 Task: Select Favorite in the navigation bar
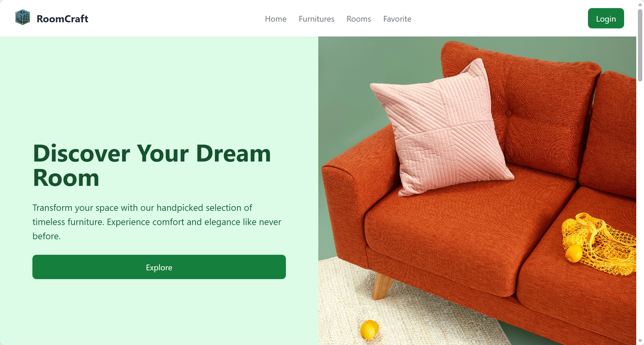tap(397, 19)
